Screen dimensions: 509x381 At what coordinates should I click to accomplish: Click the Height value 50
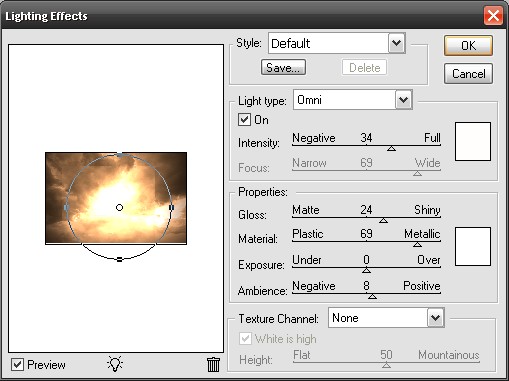pyautogui.click(x=386, y=355)
